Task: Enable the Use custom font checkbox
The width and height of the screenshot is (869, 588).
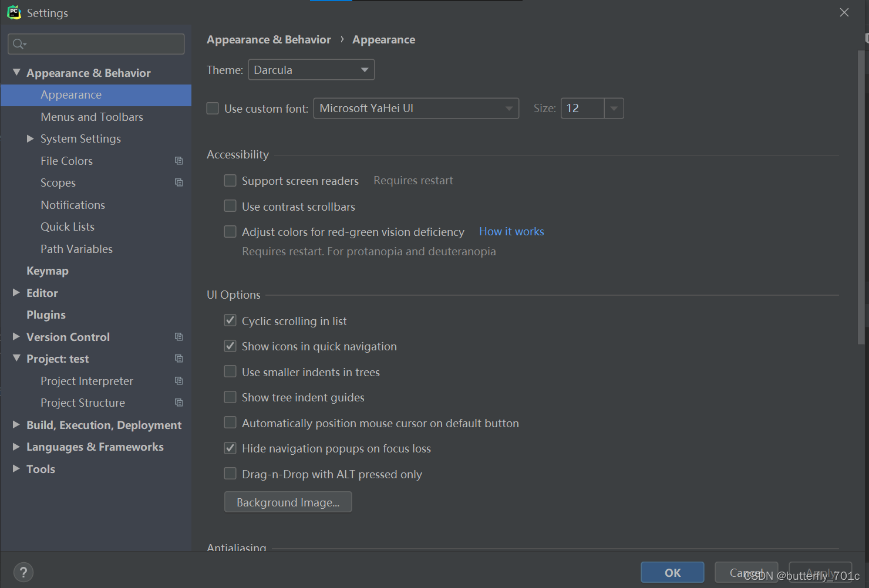Action: tap(213, 109)
